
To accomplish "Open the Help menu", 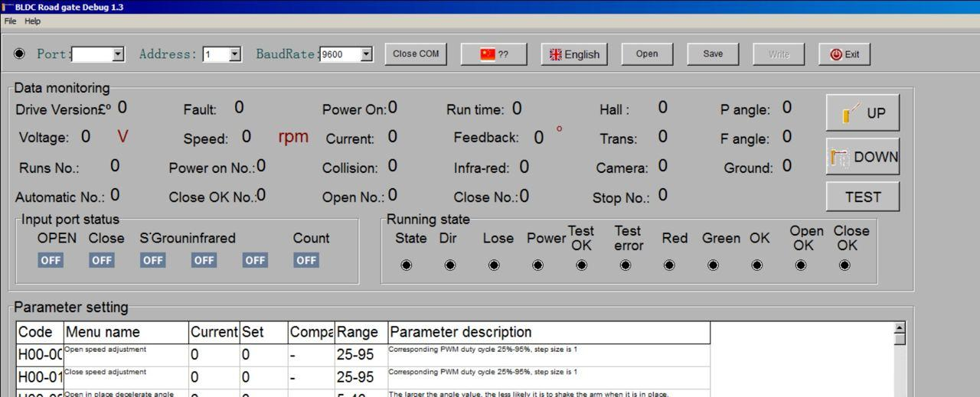I will point(33,21).
